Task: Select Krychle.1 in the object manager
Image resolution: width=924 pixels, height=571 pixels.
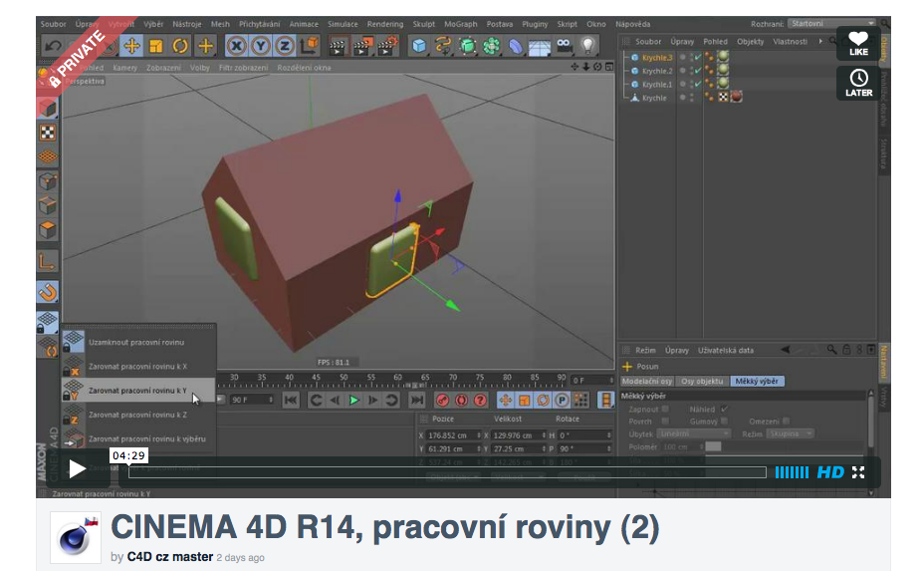Action: 657,85
